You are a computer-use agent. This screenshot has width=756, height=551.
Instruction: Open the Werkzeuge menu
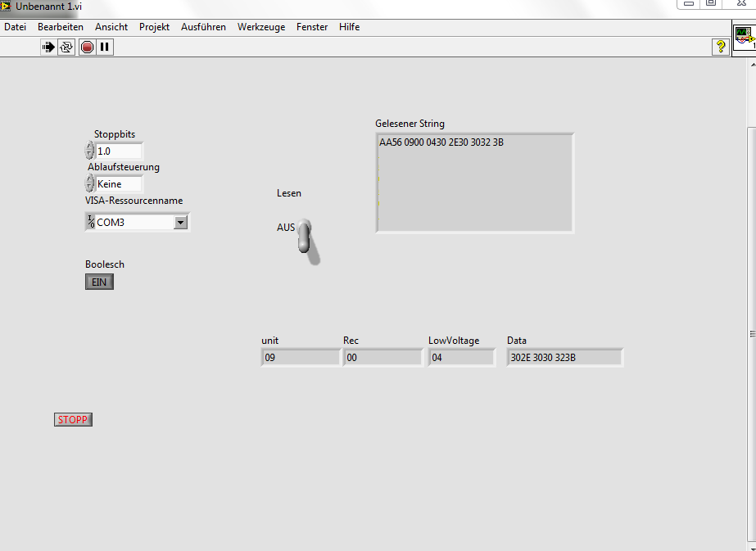261,27
